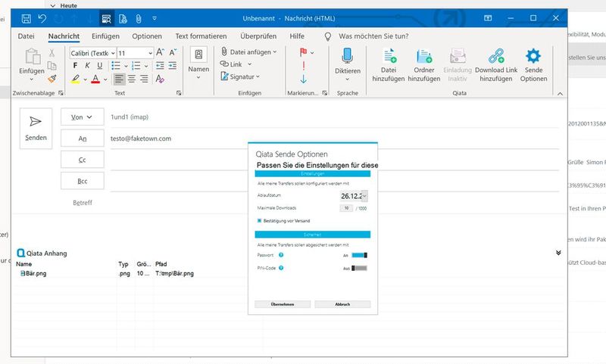Open the Namen address book icon
The height and width of the screenshot is (364, 606).
pos(198,57)
